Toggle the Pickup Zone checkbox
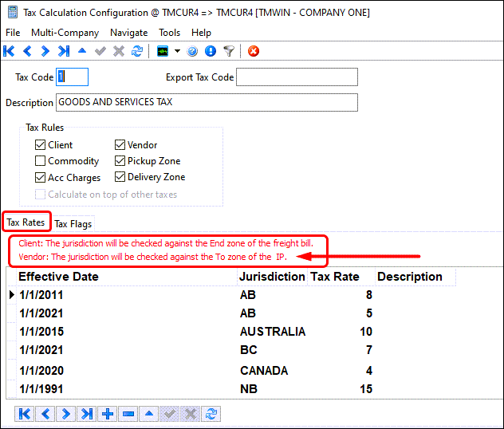 point(120,161)
